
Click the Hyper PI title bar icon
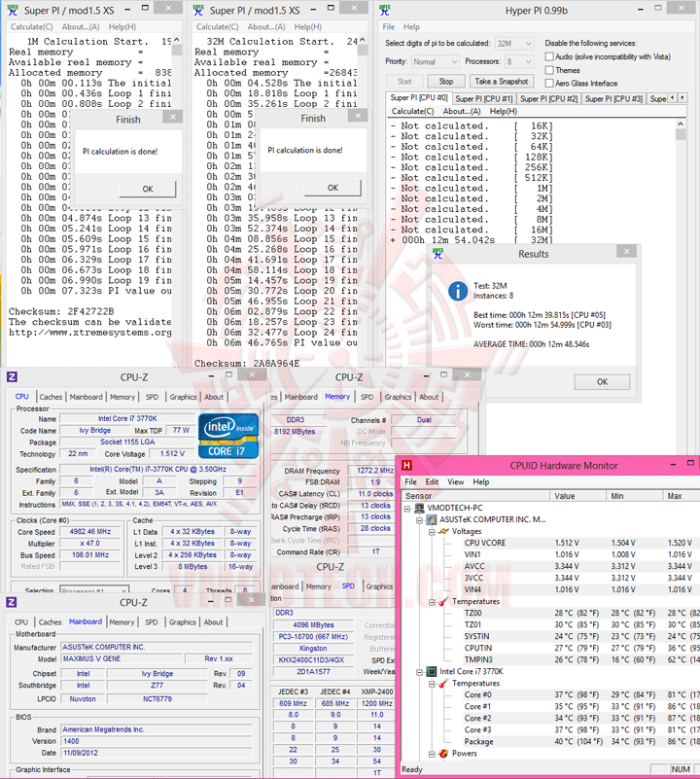384,10
